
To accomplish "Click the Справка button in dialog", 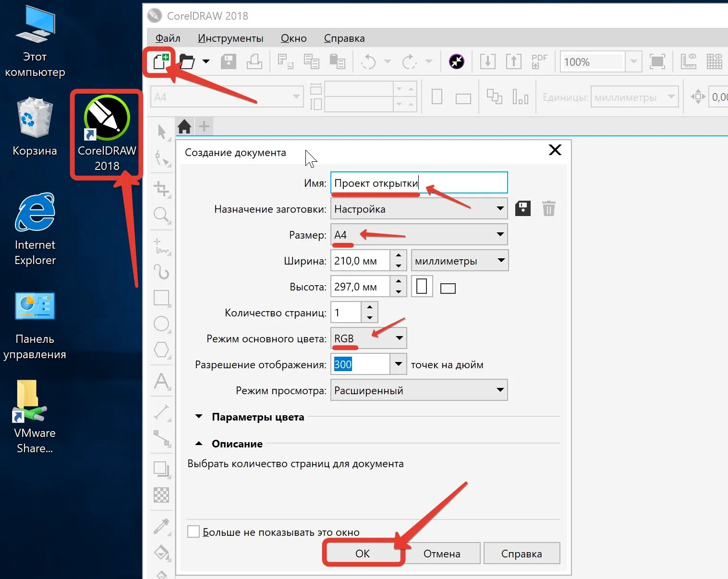I will [522, 553].
